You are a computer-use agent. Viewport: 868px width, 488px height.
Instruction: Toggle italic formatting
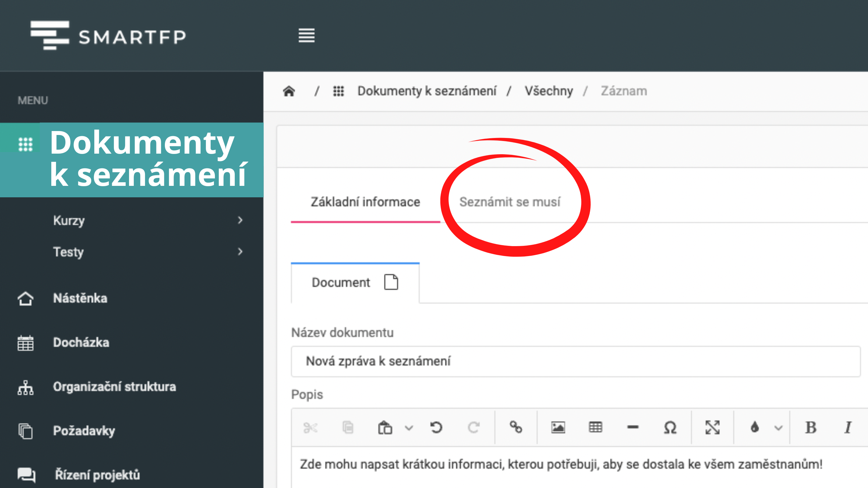click(848, 427)
